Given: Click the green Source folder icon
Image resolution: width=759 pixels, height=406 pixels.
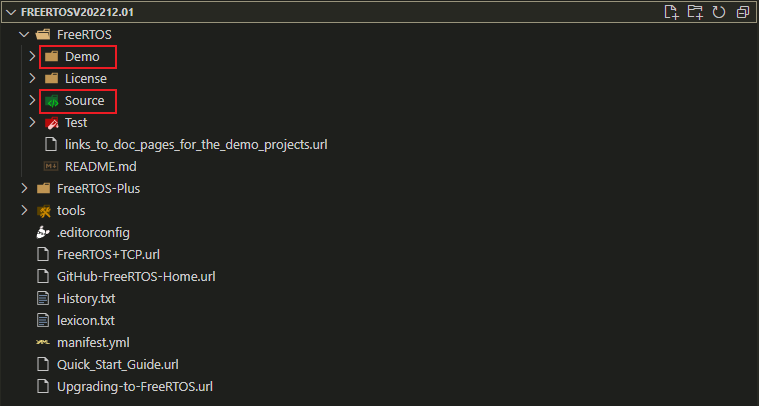Looking at the screenshot, I should point(52,101).
